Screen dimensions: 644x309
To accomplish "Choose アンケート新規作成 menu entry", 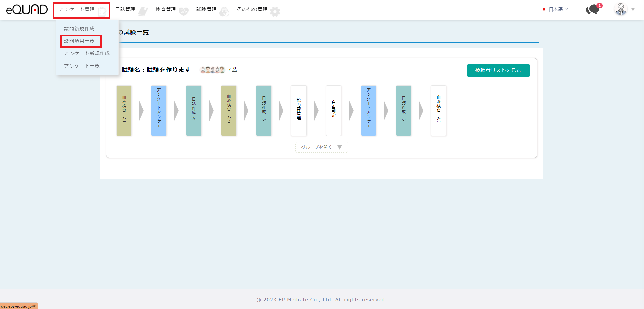I will point(87,53).
